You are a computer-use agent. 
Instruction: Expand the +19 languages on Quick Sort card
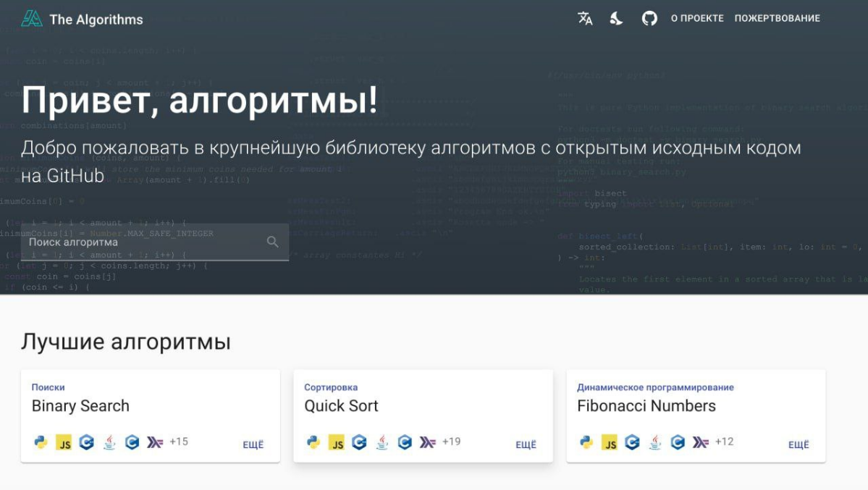[x=450, y=443]
